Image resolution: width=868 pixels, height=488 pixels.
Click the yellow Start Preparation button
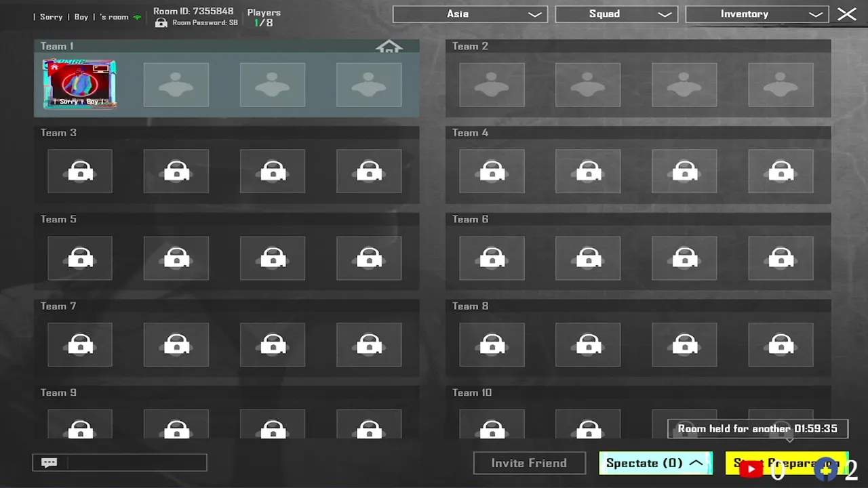[787, 464]
